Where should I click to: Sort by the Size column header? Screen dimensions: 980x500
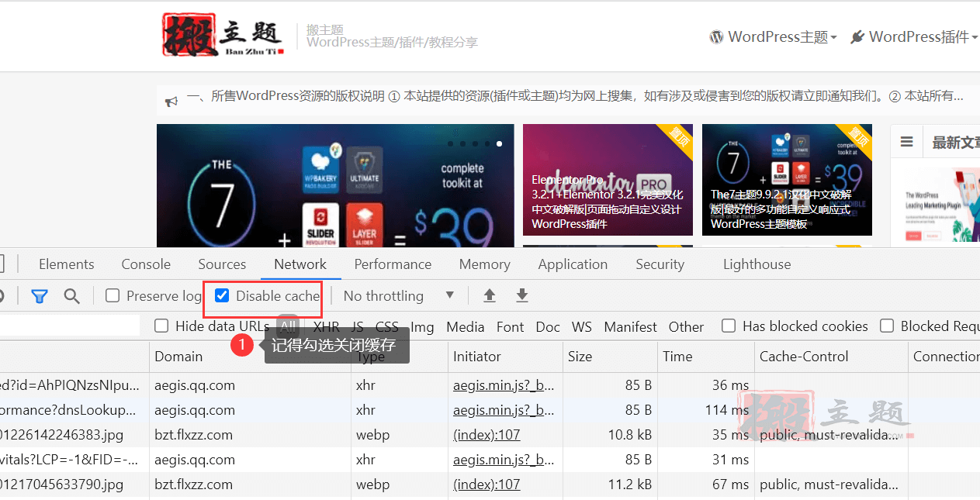(609, 357)
